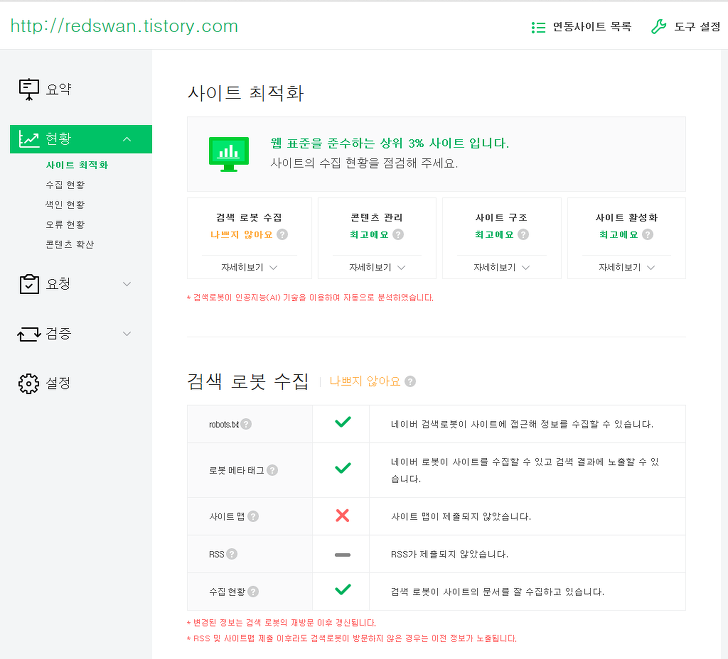
Task: Click the 도구 설정 wrench icon
Action: (658, 27)
